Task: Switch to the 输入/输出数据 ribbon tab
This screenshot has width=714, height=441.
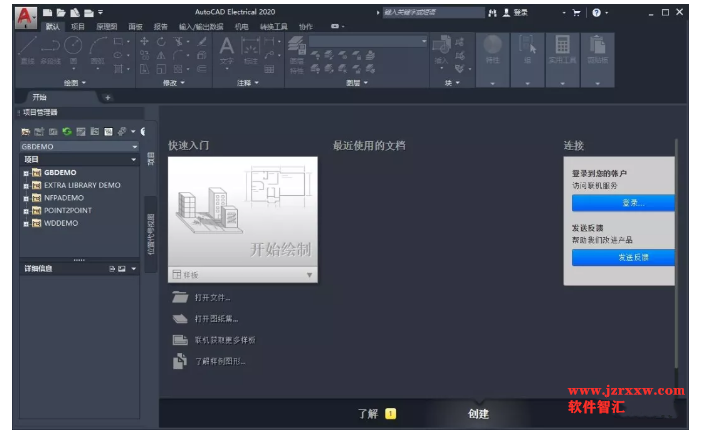Action: click(x=201, y=27)
